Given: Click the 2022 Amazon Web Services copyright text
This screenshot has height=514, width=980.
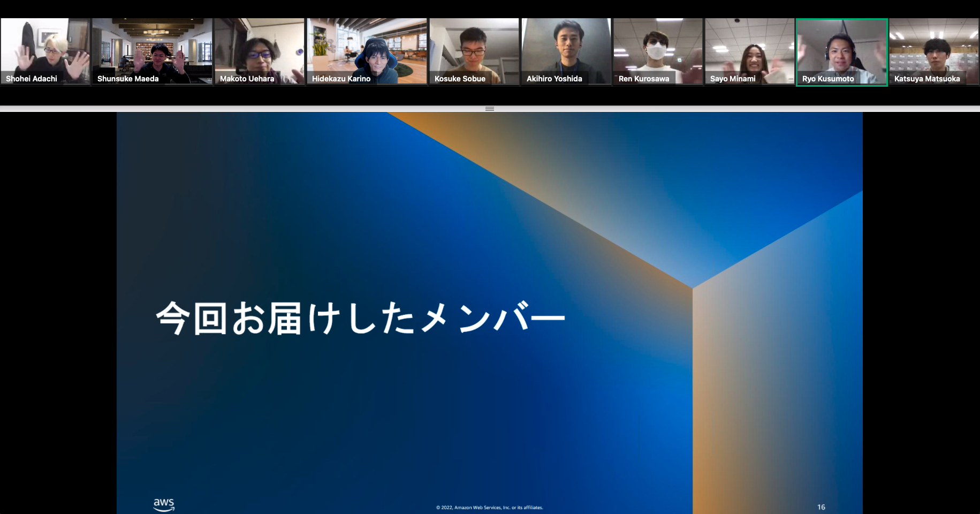Looking at the screenshot, I should coord(489,508).
